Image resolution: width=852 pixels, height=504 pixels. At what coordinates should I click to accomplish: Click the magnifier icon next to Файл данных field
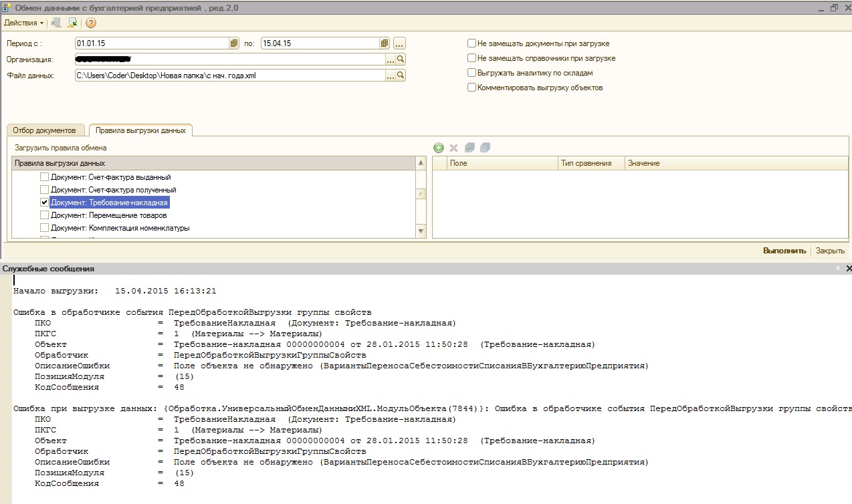coord(401,76)
